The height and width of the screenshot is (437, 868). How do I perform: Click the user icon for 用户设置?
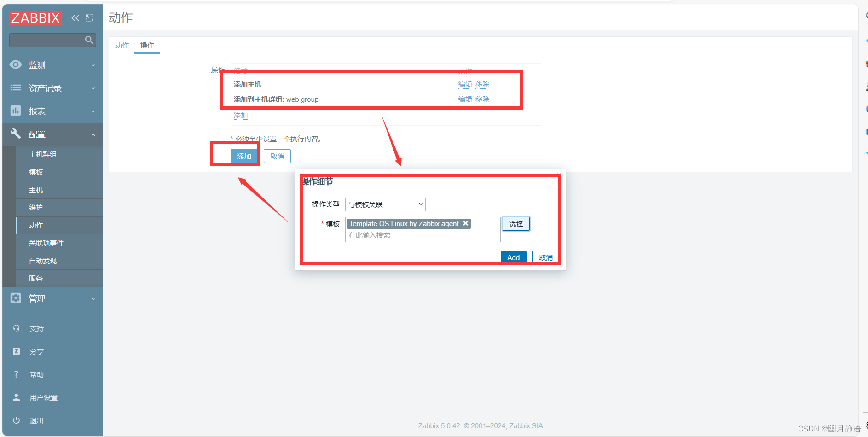[16, 397]
